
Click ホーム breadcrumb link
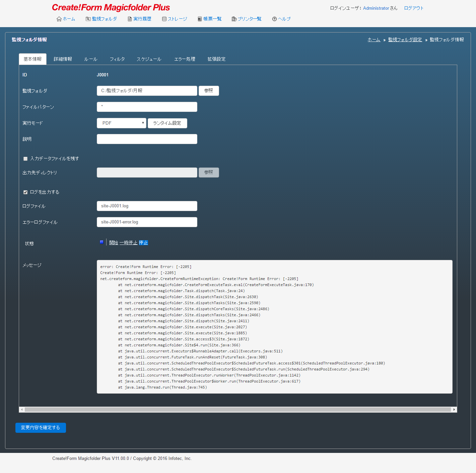(374, 40)
